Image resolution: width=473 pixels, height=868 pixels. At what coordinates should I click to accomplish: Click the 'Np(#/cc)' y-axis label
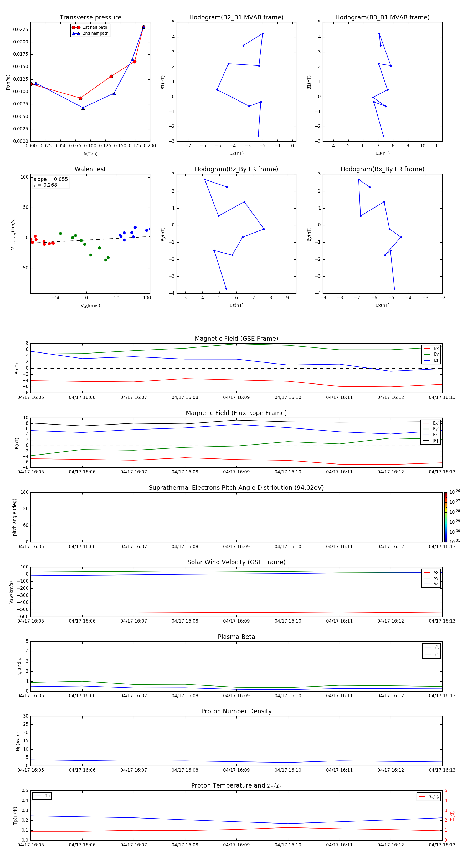point(18,741)
